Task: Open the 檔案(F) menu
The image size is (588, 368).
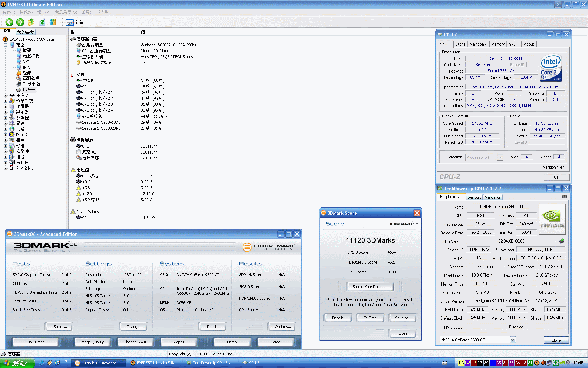Action: pos(8,12)
